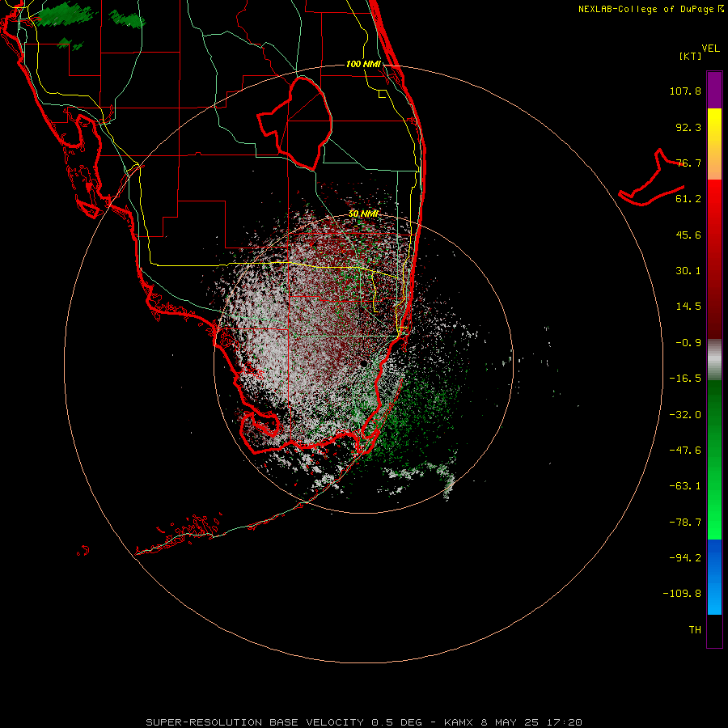The height and width of the screenshot is (728, 728).
Task: Select the -32.0 value on the velocity scale
Action: pyautogui.click(x=685, y=415)
